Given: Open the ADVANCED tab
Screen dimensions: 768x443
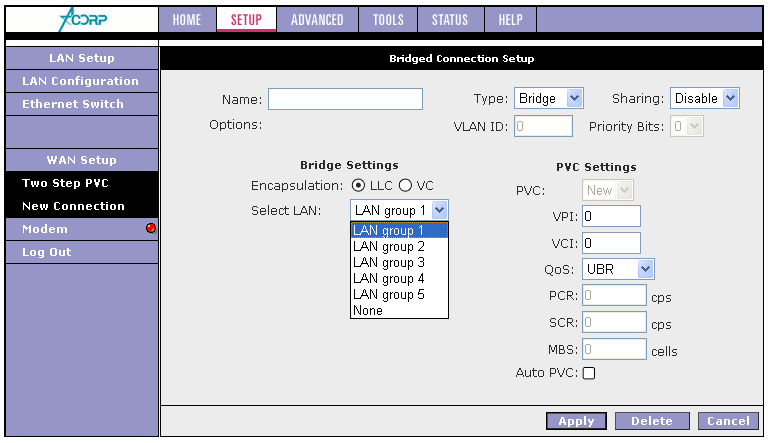Looking at the screenshot, I should [x=317, y=20].
